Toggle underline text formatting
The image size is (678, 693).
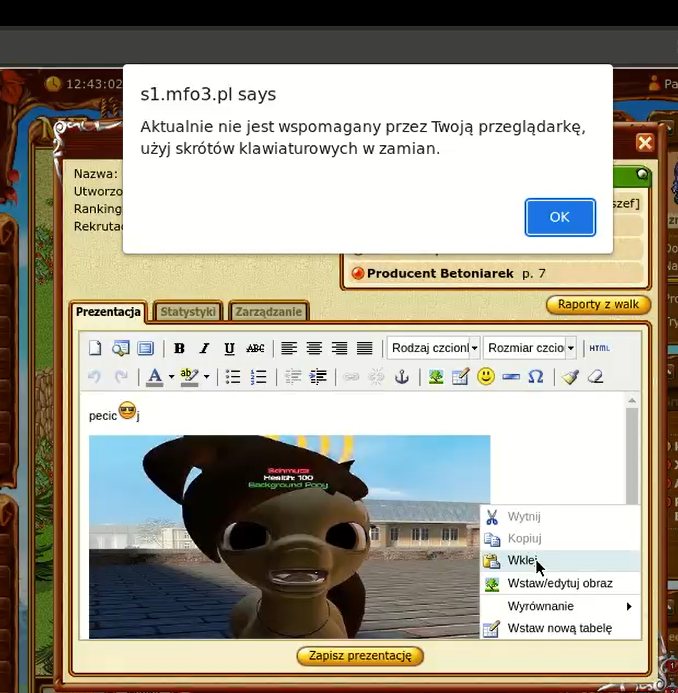[x=229, y=349]
